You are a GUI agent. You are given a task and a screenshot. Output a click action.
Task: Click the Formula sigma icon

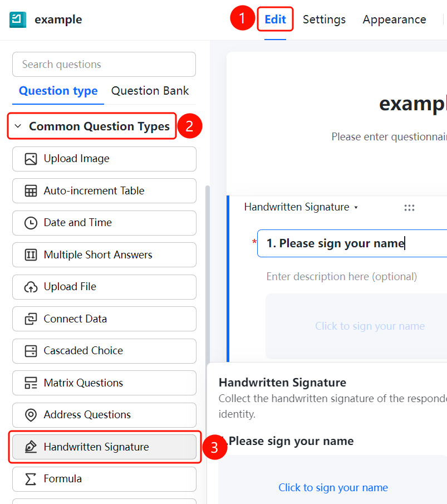coord(31,479)
